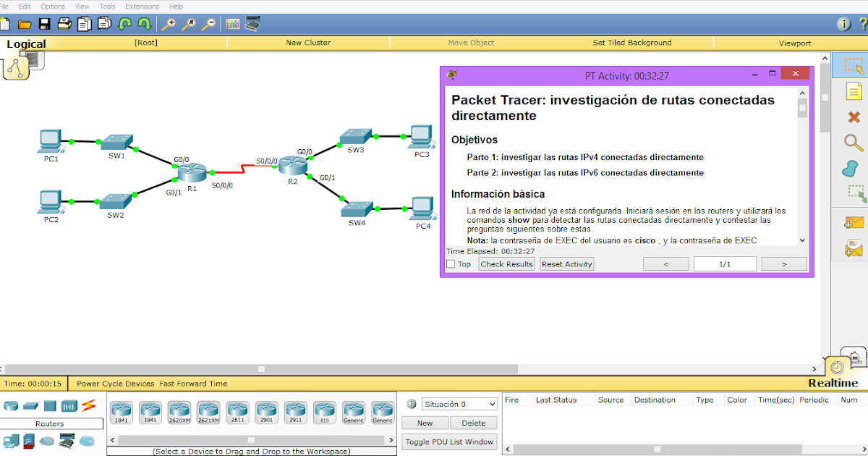Click the Undo toolbar icon
The width and height of the screenshot is (868, 456).
click(124, 24)
